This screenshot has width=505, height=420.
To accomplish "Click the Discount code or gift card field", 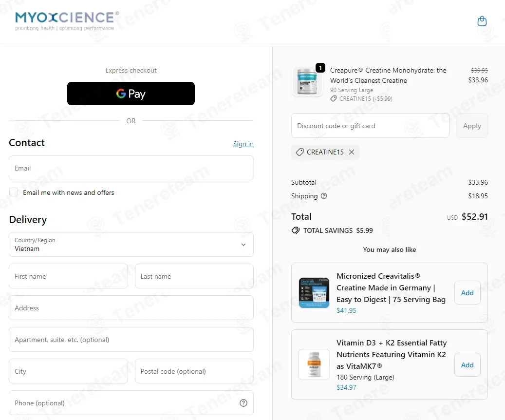I will 370,126.
